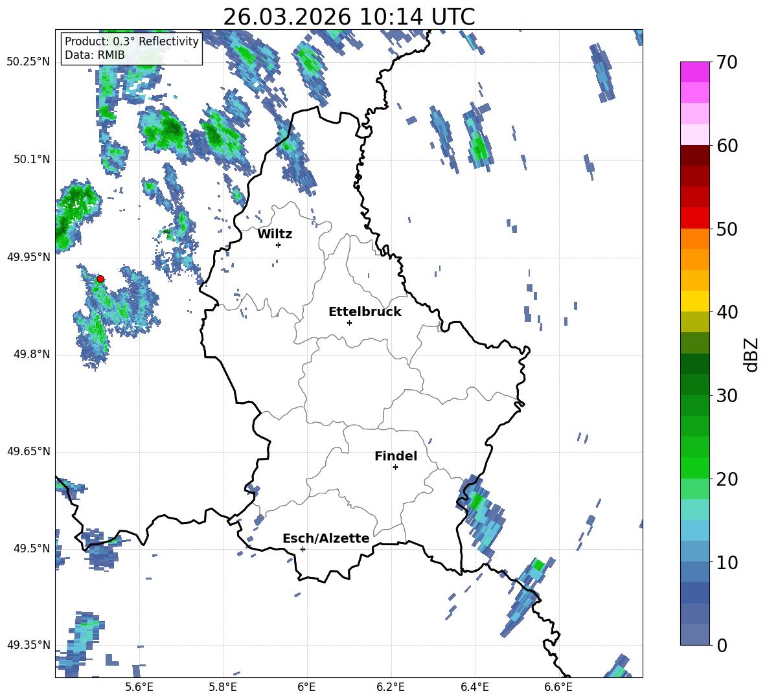The width and height of the screenshot is (767, 700).
Task: Click the 49.95°N latitude label
Action: pyautogui.click(x=29, y=257)
